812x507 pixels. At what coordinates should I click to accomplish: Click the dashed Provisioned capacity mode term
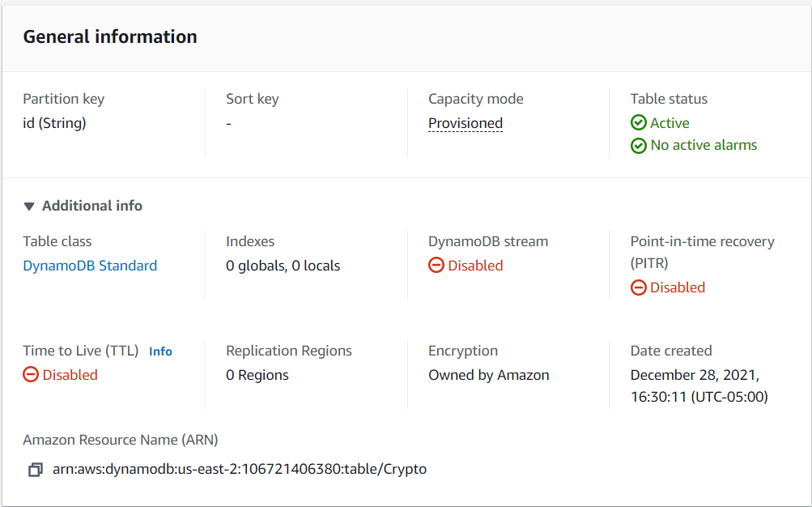click(466, 122)
